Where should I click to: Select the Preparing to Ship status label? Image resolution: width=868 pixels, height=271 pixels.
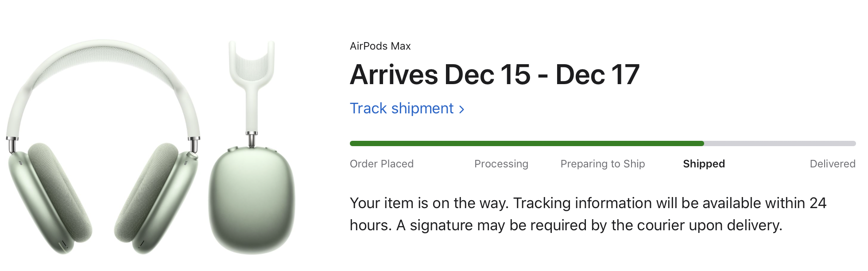(602, 164)
